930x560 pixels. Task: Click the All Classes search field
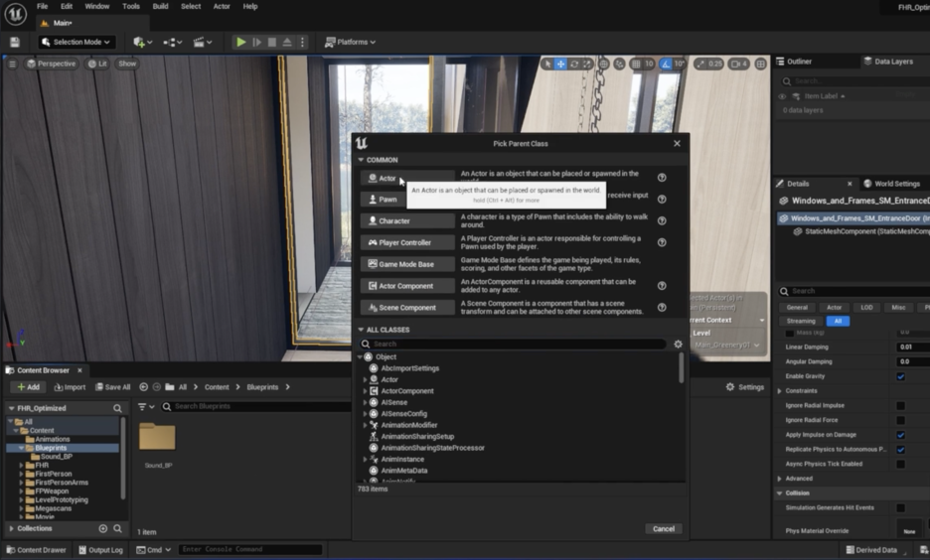(513, 344)
